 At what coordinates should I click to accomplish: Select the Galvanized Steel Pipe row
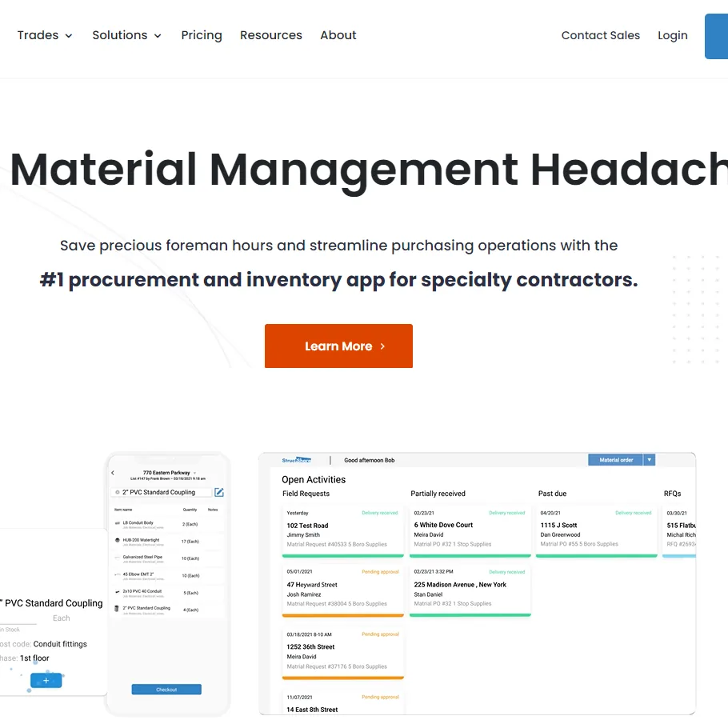(x=166, y=558)
